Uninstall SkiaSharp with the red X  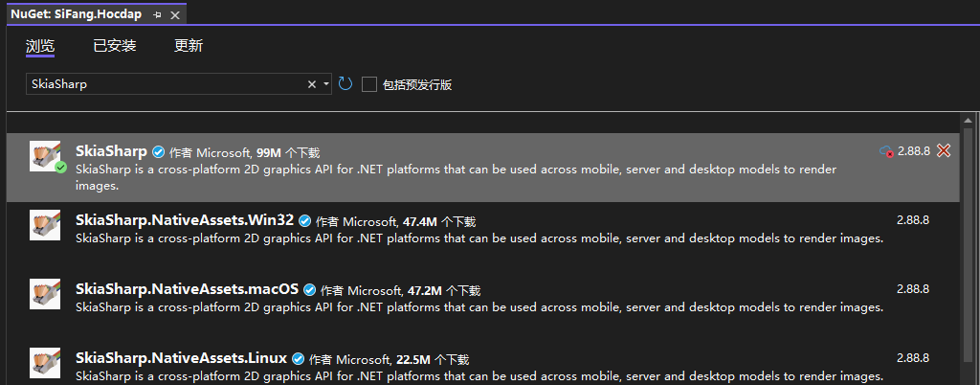(x=944, y=150)
